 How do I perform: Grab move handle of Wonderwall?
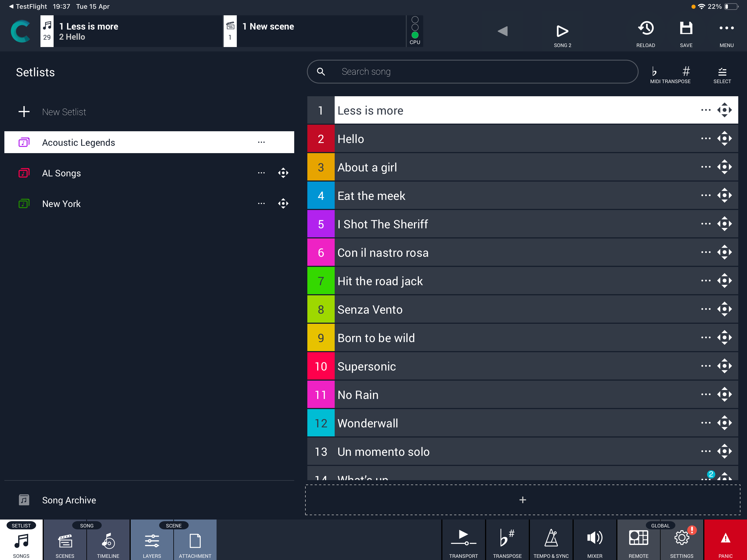724,423
